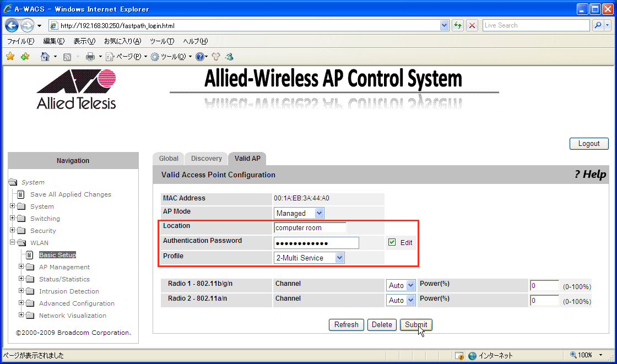617x364 pixels.
Task: Open Radio 1 Channel dropdown
Action: 400,285
